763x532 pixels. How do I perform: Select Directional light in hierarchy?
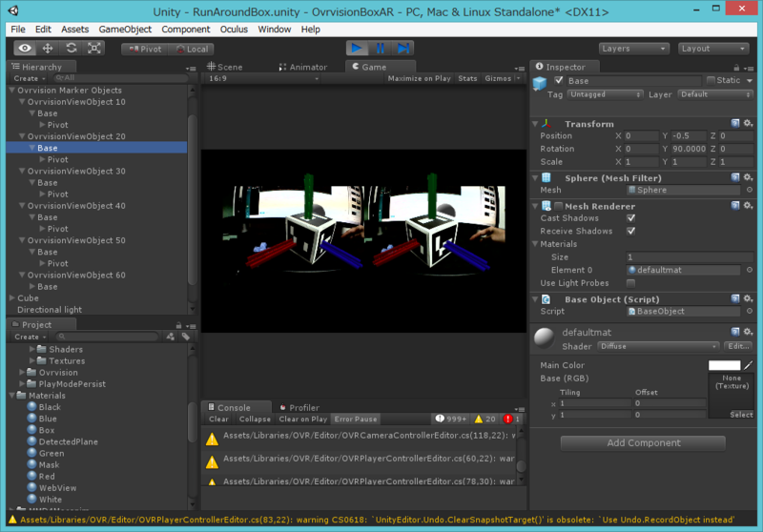click(50, 310)
